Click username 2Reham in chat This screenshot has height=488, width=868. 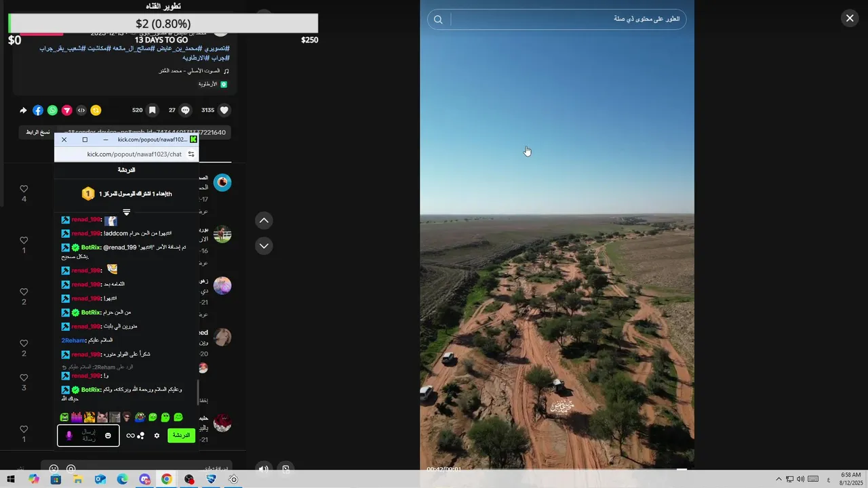73,340
